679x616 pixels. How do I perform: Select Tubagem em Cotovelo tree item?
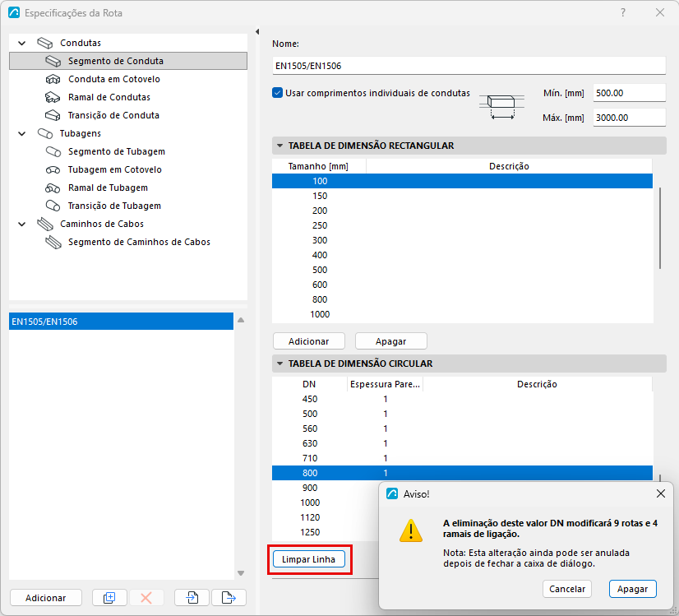115,169
